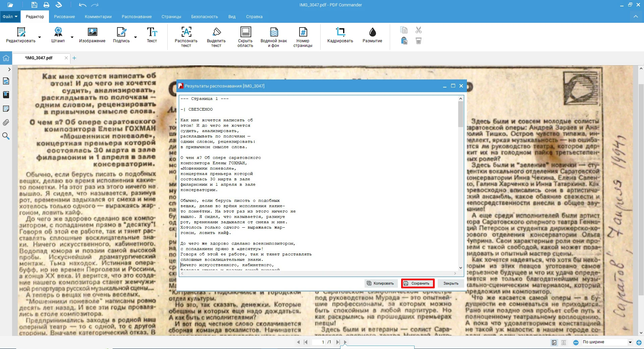Select the Кадрировать crop tool

point(340,35)
